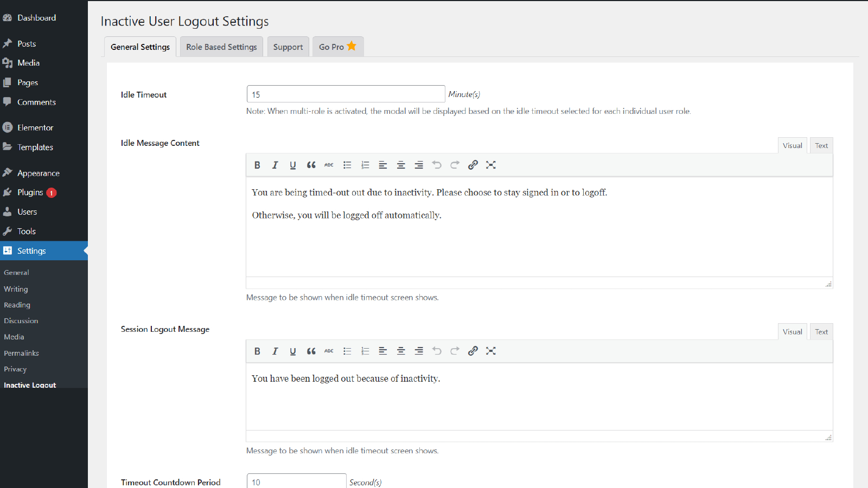Align center in Session Logout Message editor
Viewport: 868px width, 488px height.
(401, 351)
